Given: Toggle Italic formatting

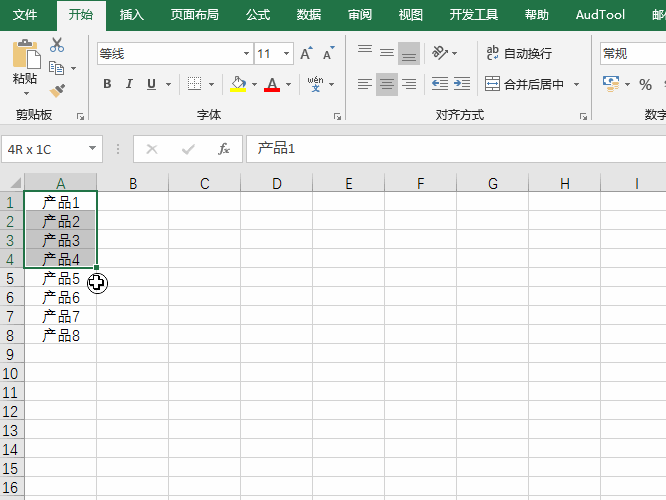Looking at the screenshot, I should click(x=129, y=84).
